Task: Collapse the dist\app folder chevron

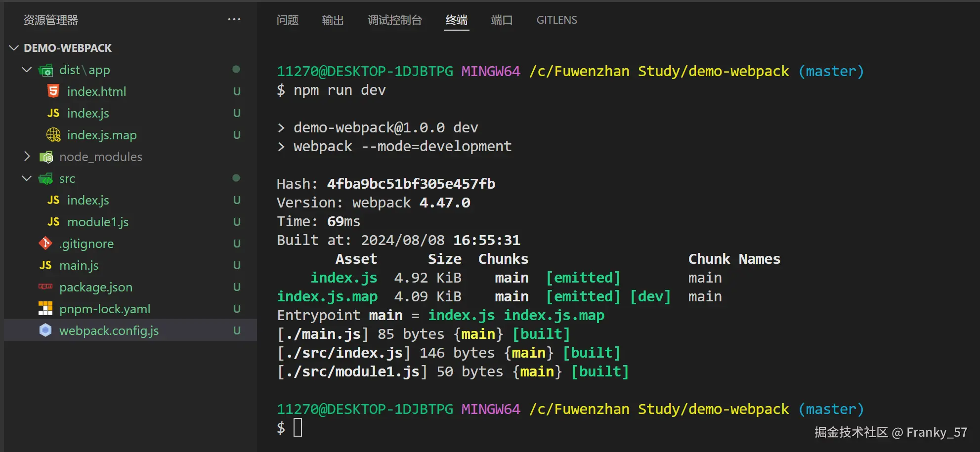Action: pyautogui.click(x=27, y=70)
